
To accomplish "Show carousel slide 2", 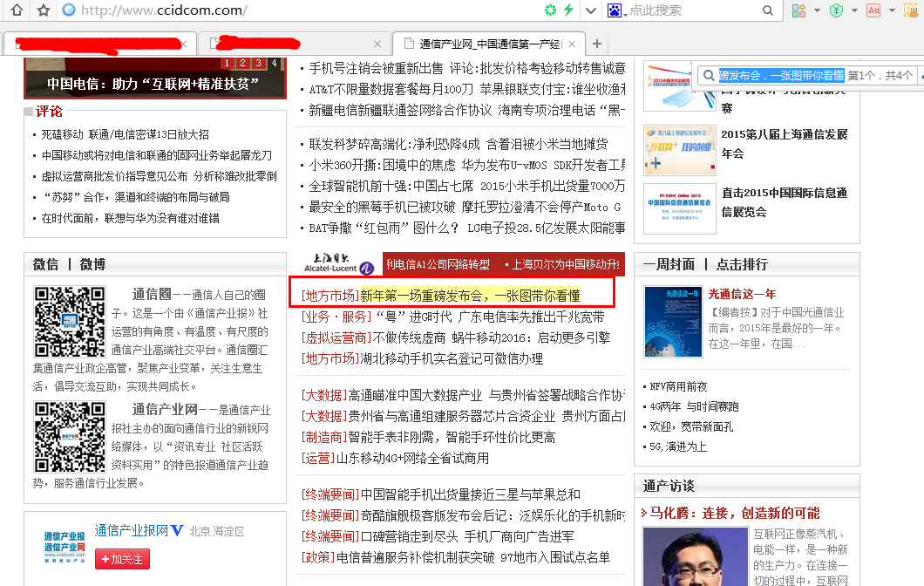I will coord(242,63).
